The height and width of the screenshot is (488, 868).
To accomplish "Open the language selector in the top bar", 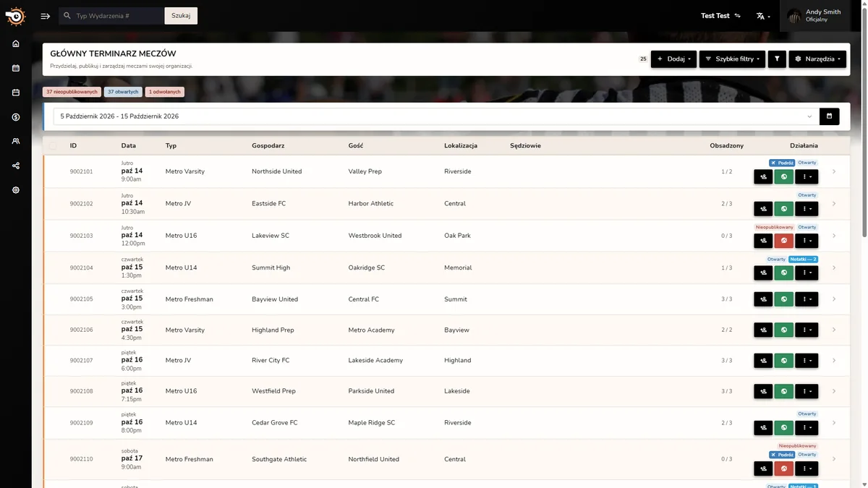I will click(x=763, y=16).
